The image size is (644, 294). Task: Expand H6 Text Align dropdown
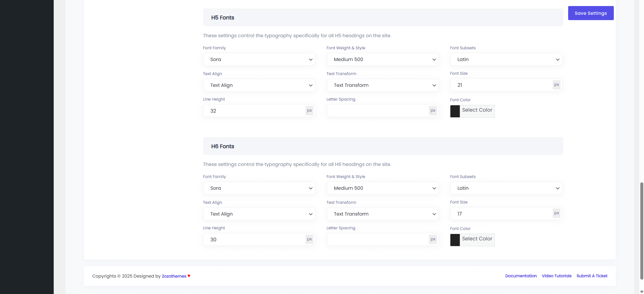pyautogui.click(x=259, y=214)
